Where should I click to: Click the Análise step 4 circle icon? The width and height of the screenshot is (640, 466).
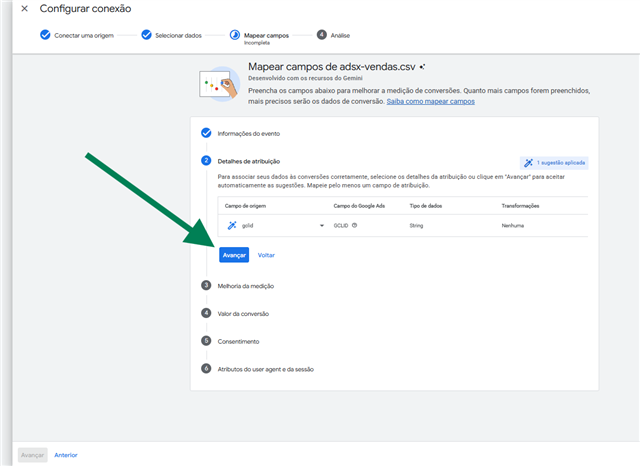pyautogui.click(x=322, y=35)
